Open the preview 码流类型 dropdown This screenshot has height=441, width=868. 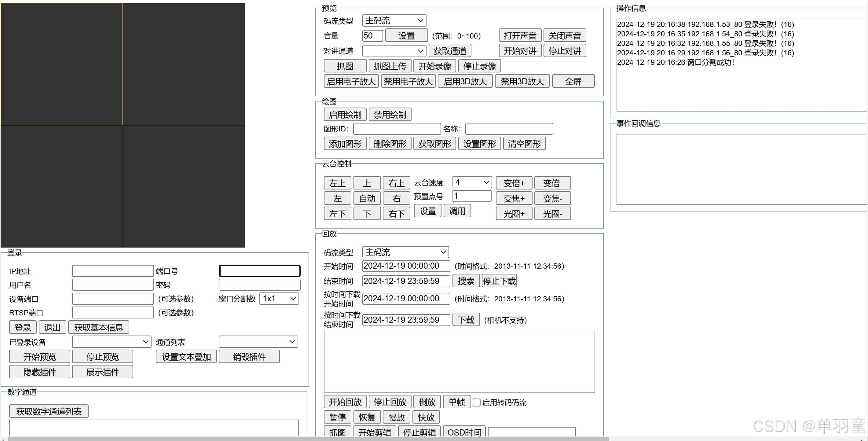(394, 20)
